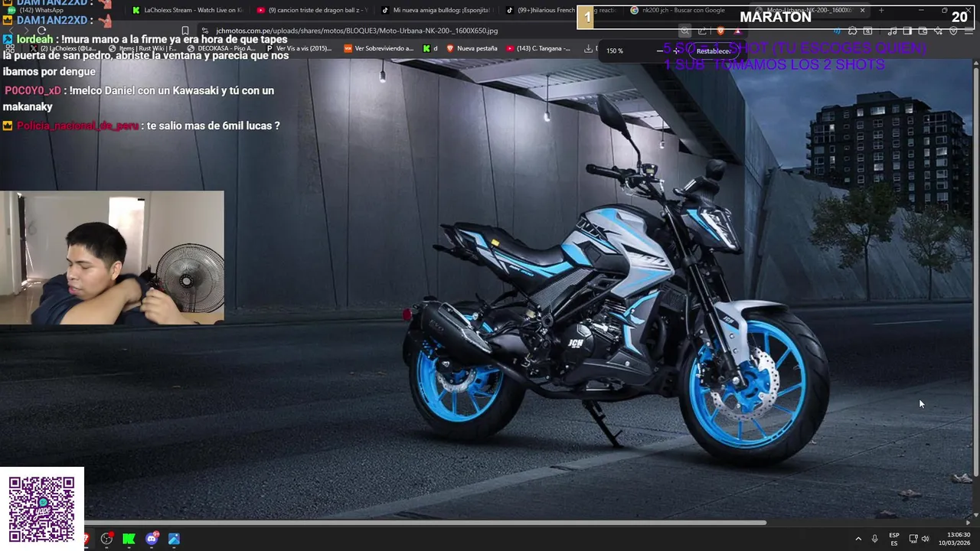This screenshot has width=980, height=551.
Task: Decrease zoom with the minus button
Action: point(660,51)
